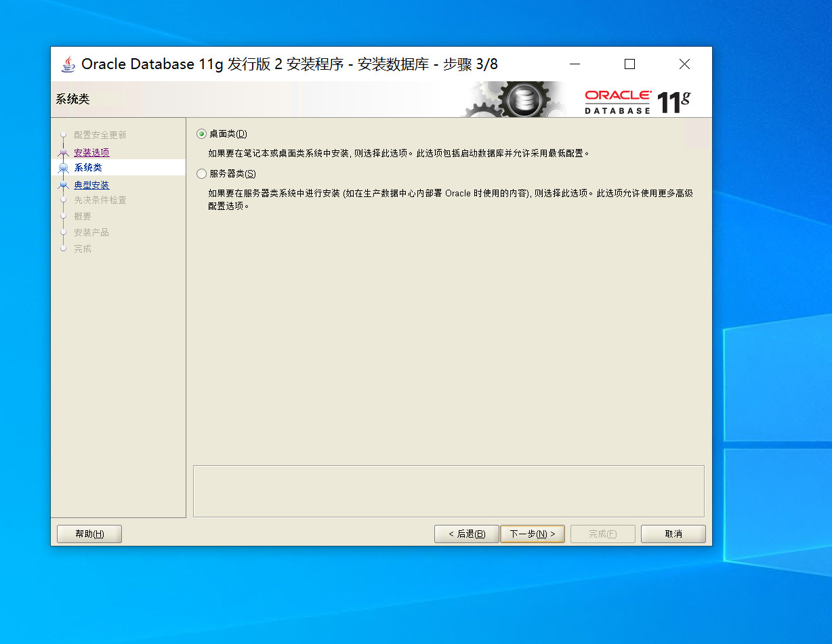Choose the 服务器类 radio option

[201, 174]
